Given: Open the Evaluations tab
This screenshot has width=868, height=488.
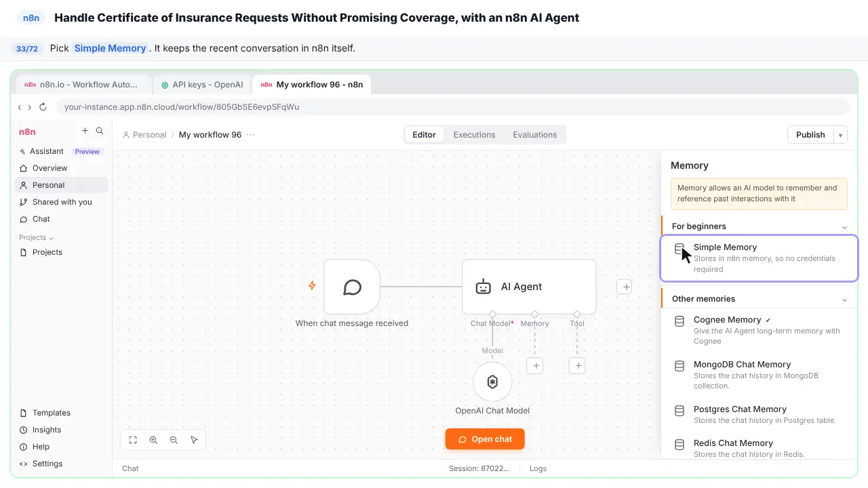Looking at the screenshot, I should [534, 135].
